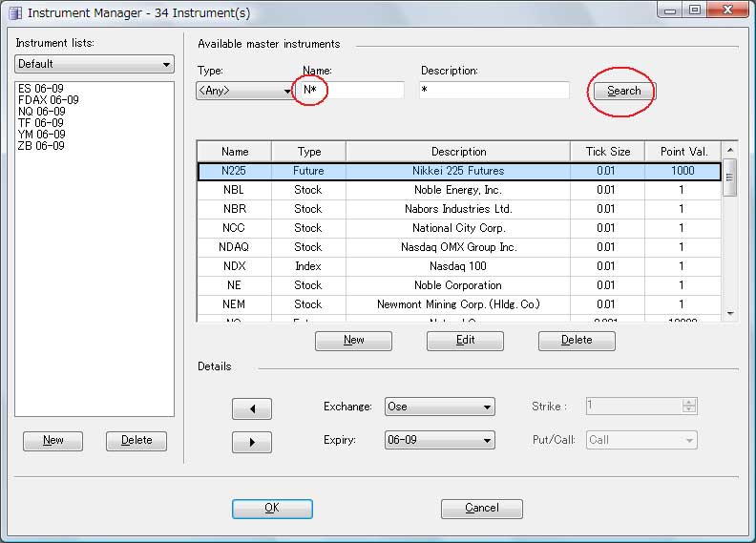Select ES 06-09 in the instrument list

(41, 89)
